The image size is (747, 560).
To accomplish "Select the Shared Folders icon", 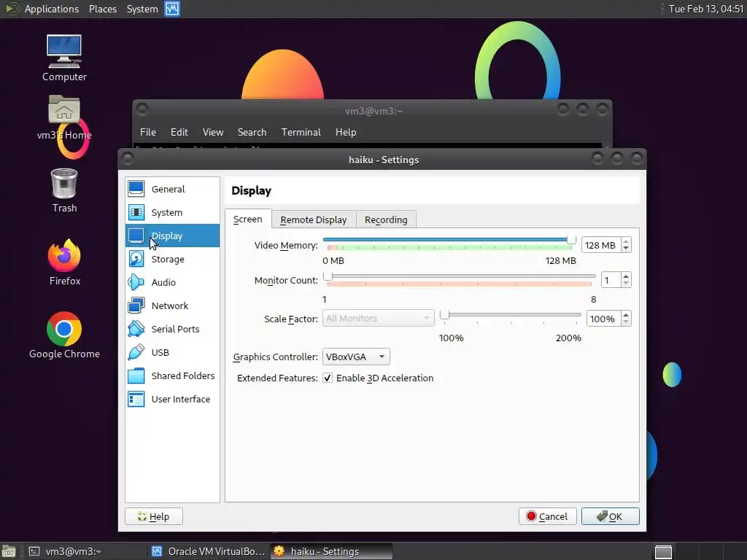I will click(136, 376).
